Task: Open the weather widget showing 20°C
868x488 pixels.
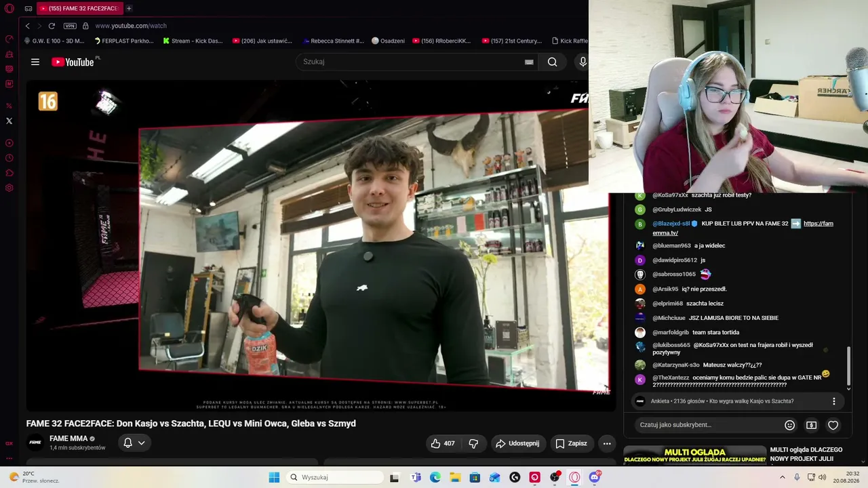Action: [x=34, y=477]
